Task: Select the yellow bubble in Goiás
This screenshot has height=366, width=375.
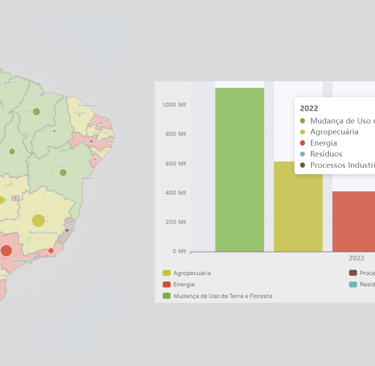Action: pos(1,200)
